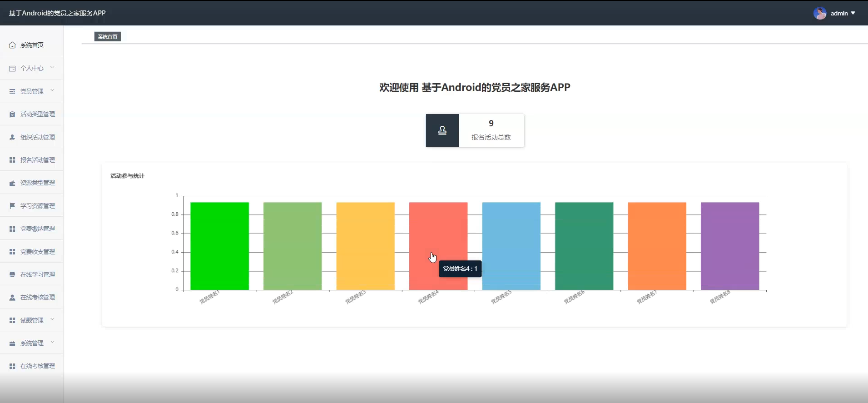Click the grid icon of the last 在线考核管理 entry
Screen dimensions: 868x403
click(12, 366)
